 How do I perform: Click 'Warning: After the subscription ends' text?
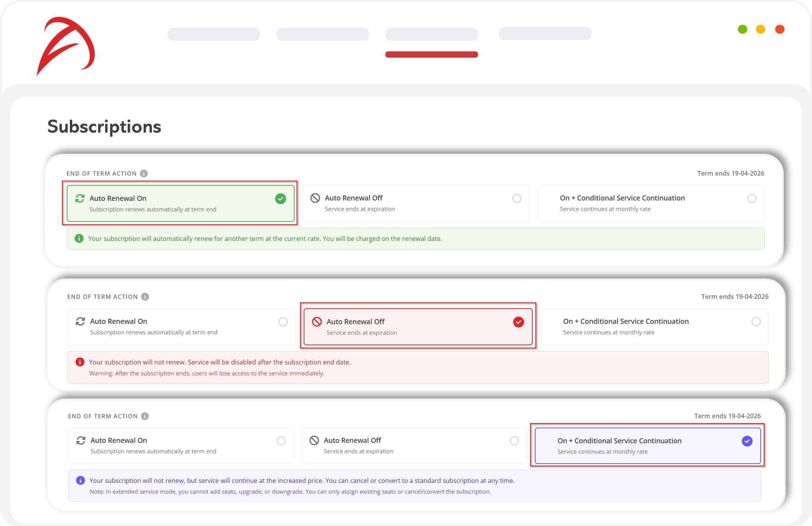click(206, 373)
